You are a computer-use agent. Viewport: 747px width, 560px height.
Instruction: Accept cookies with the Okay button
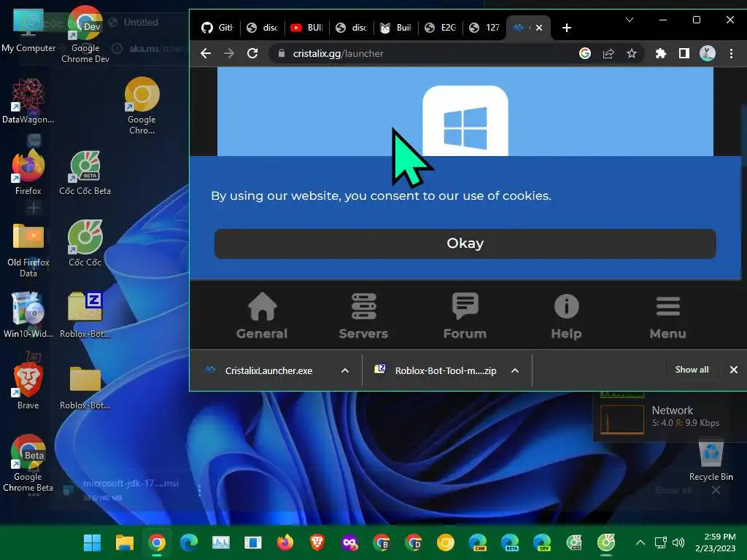click(x=465, y=244)
